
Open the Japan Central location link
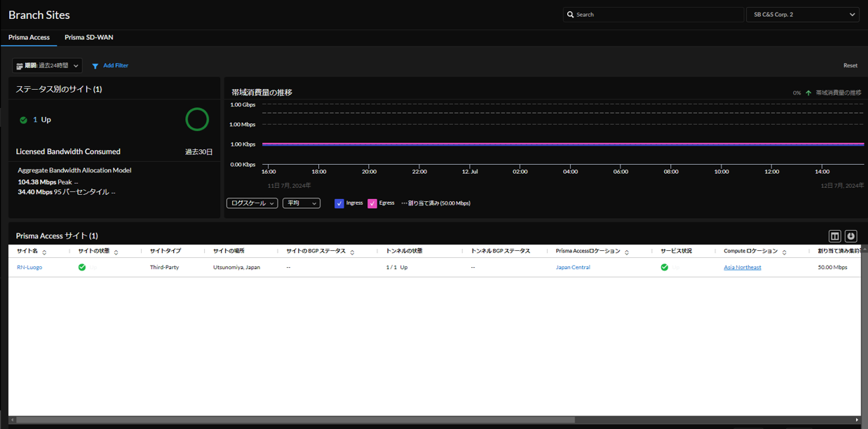point(573,267)
